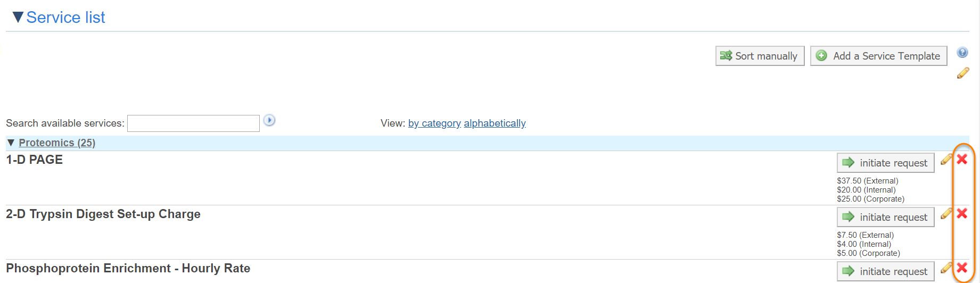Click the Sort manually button
980x283 pixels.
760,56
